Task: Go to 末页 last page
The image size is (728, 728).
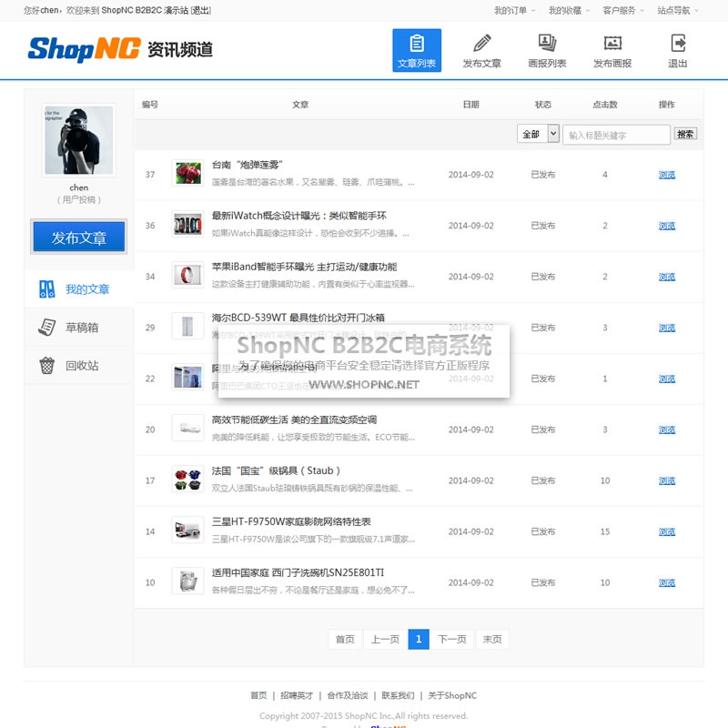Action: pos(492,640)
